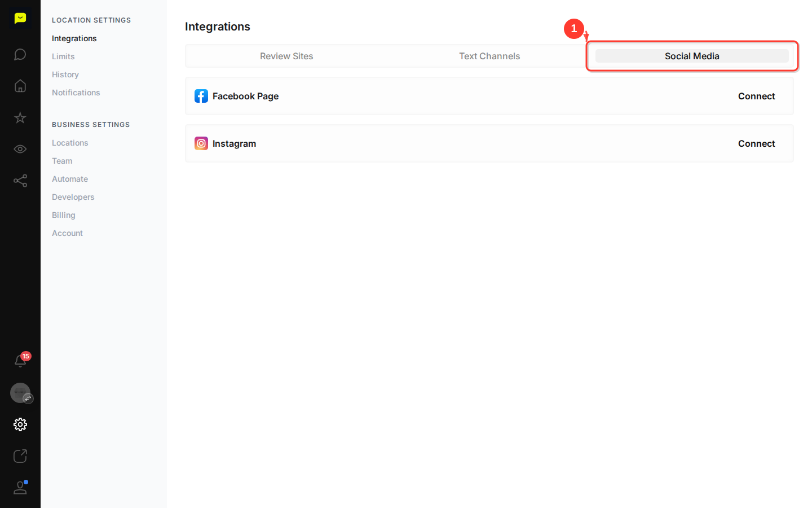Go to Locations in business settings
The width and height of the screenshot is (812, 508).
[x=70, y=143]
